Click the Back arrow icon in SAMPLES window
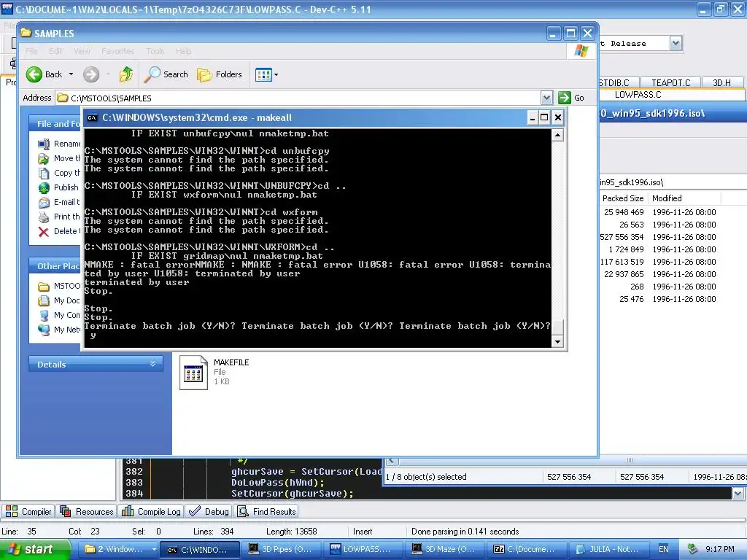 point(34,74)
